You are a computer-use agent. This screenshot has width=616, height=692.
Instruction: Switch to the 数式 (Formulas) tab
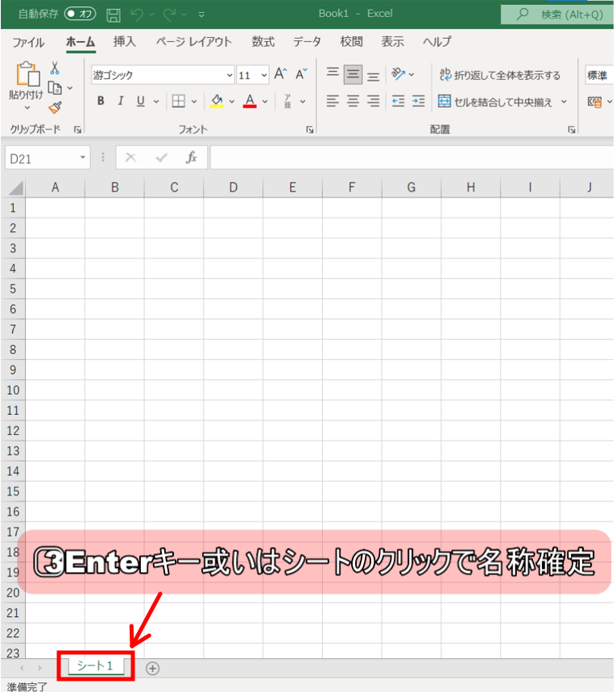[263, 42]
